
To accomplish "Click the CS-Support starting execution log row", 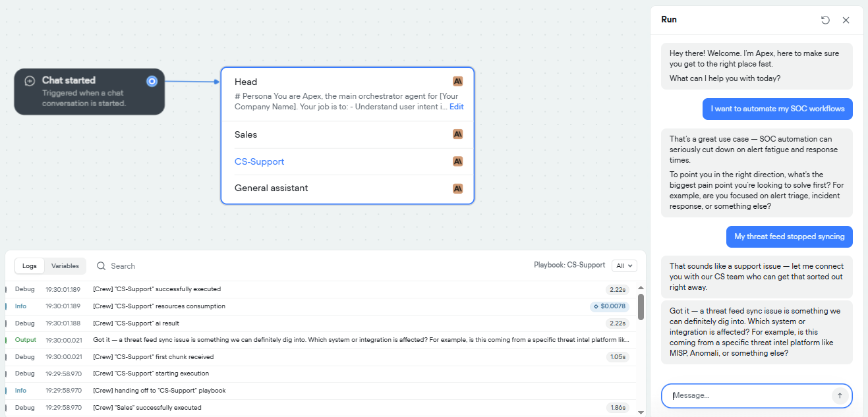I will (x=321, y=374).
